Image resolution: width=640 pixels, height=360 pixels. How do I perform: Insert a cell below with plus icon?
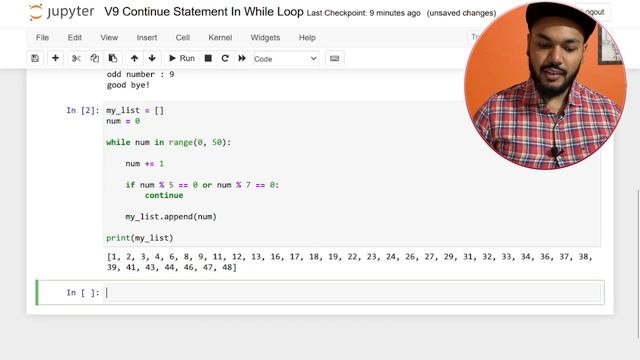[x=55, y=58]
